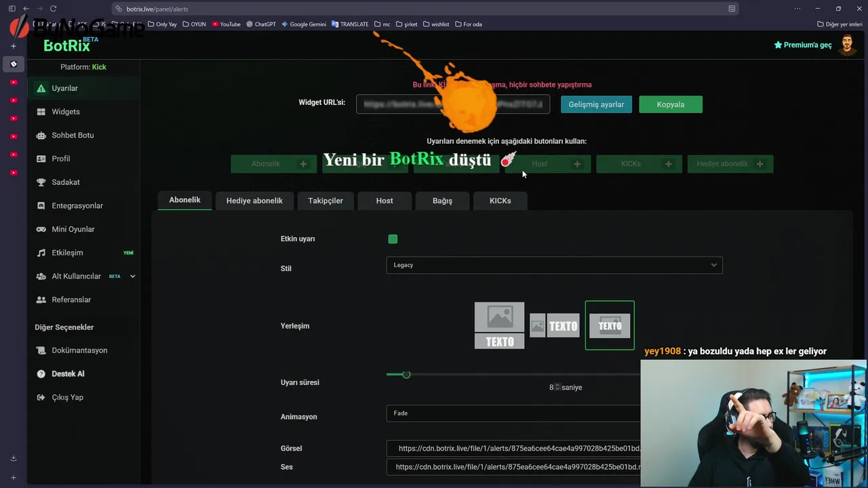Screen dimensions: 868x488
Task: Open a new tab with the top plus icon
Action: [x=13, y=46]
